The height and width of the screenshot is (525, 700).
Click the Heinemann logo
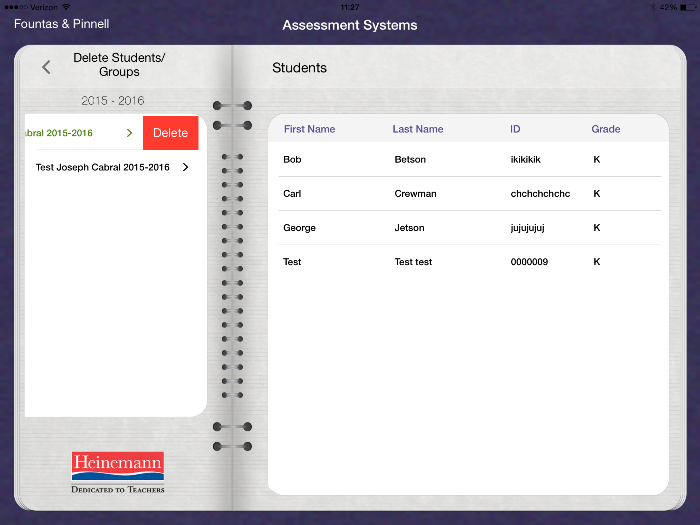click(x=117, y=472)
